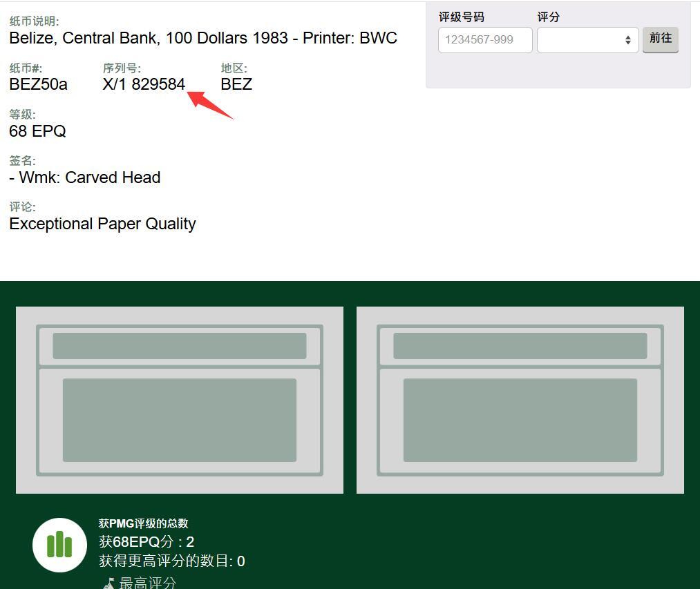Open the grade (评分) dropdown
The width and height of the screenshot is (700, 589).
(x=587, y=40)
